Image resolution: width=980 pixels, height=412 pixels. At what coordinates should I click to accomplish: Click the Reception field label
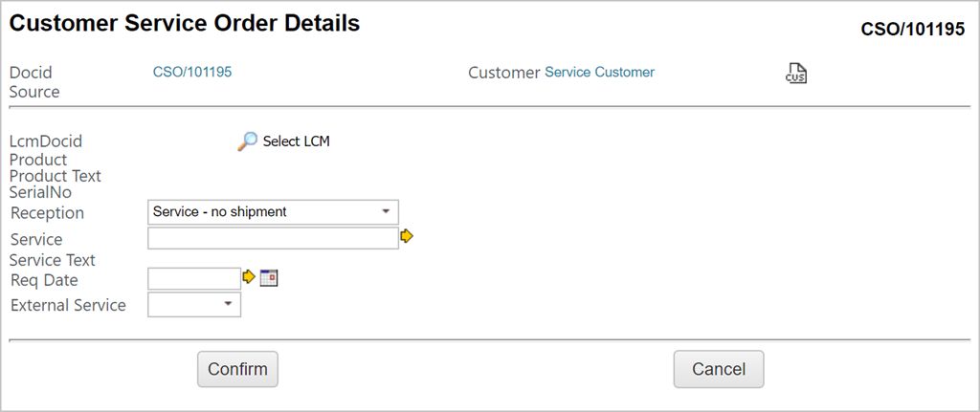point(47,213)
